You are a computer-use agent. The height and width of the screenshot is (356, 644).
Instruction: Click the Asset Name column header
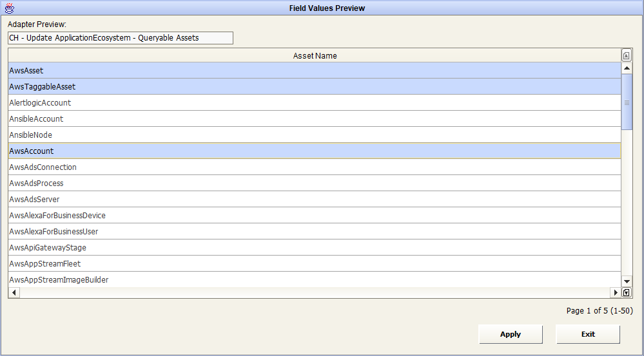point(315,56)
